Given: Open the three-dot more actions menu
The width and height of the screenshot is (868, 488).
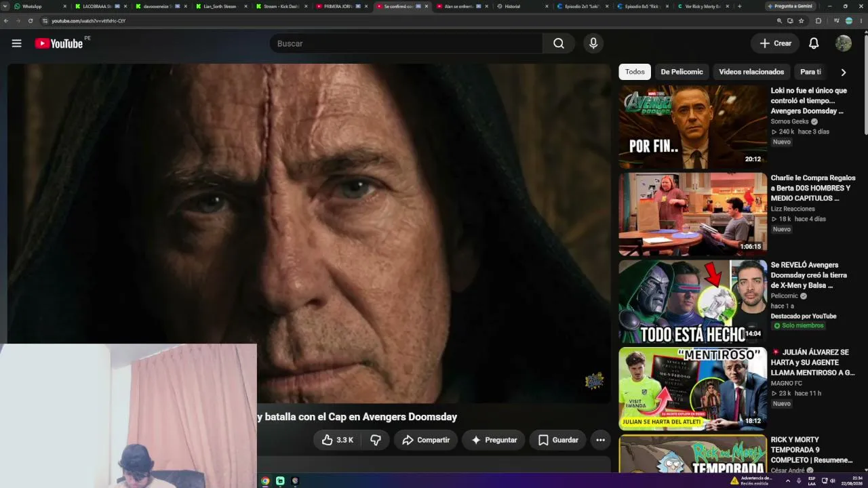Looking at the screenshot, I should [600, 440].
